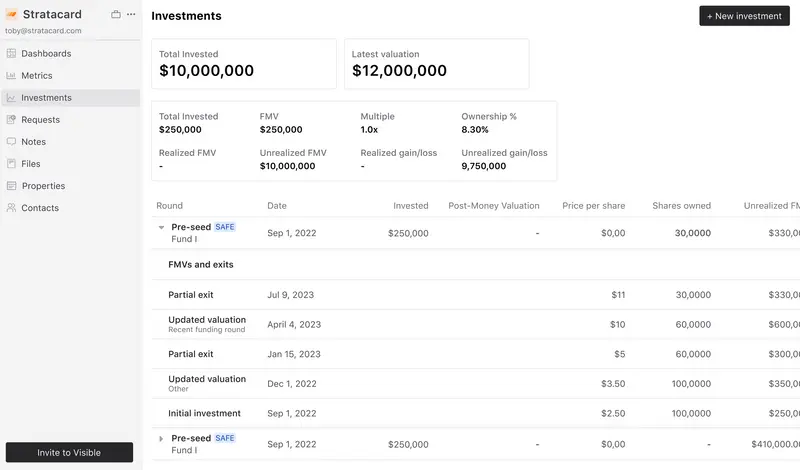This screenshot has height=470, width=800.
Task: Click the Stratacard logo icon
Action: click(x=12, y=15)
